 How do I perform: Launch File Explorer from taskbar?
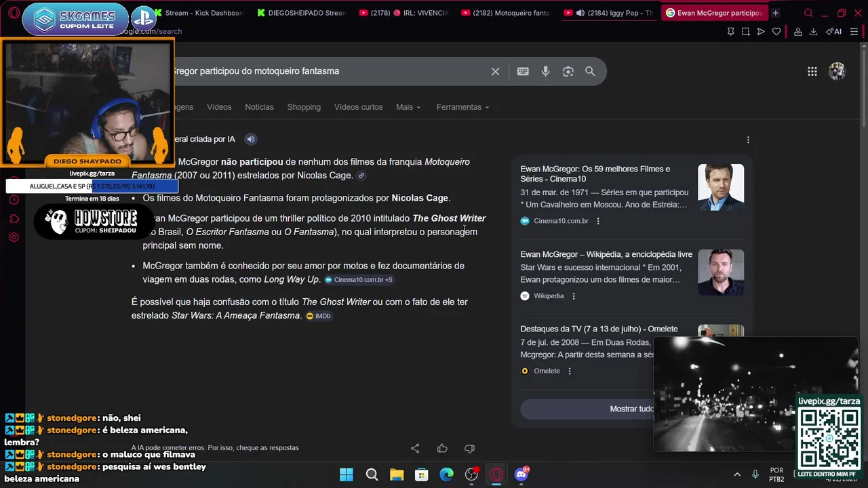(x=397, y=474)
